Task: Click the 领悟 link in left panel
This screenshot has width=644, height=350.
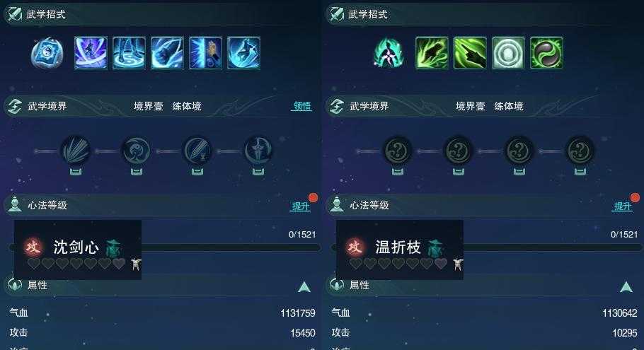Action: pyautogui.click(x=302, y=106)
